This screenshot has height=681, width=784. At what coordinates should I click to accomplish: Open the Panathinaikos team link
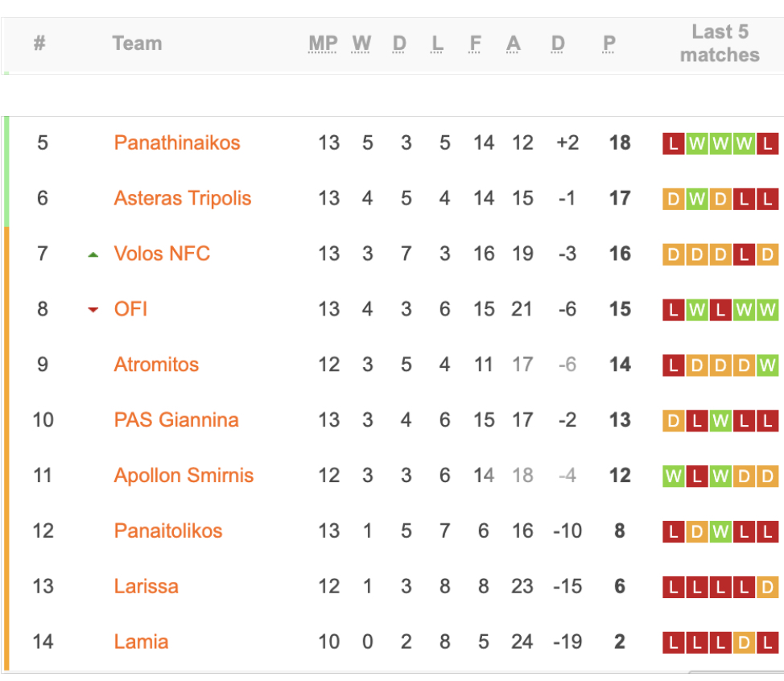177,143
